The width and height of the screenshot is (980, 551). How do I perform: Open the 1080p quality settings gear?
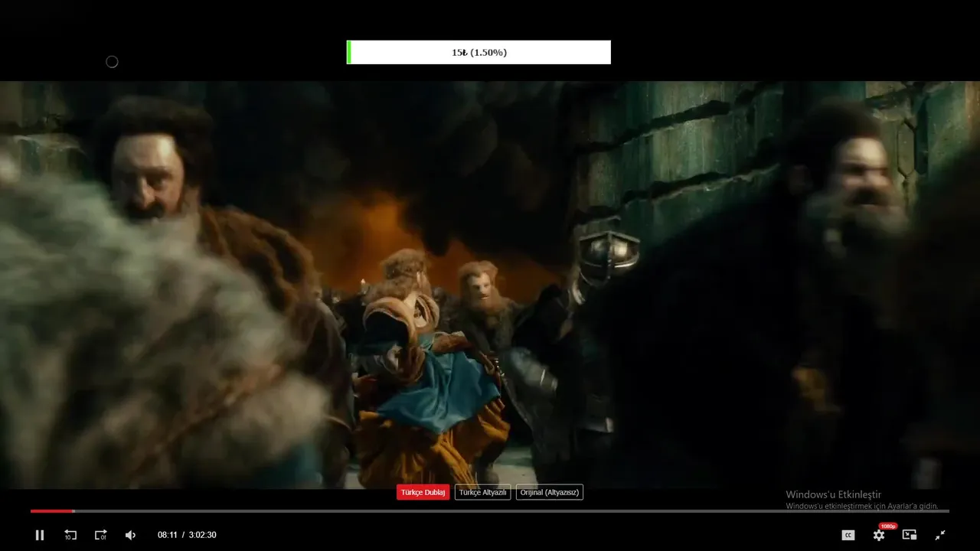tap(879, 535)
